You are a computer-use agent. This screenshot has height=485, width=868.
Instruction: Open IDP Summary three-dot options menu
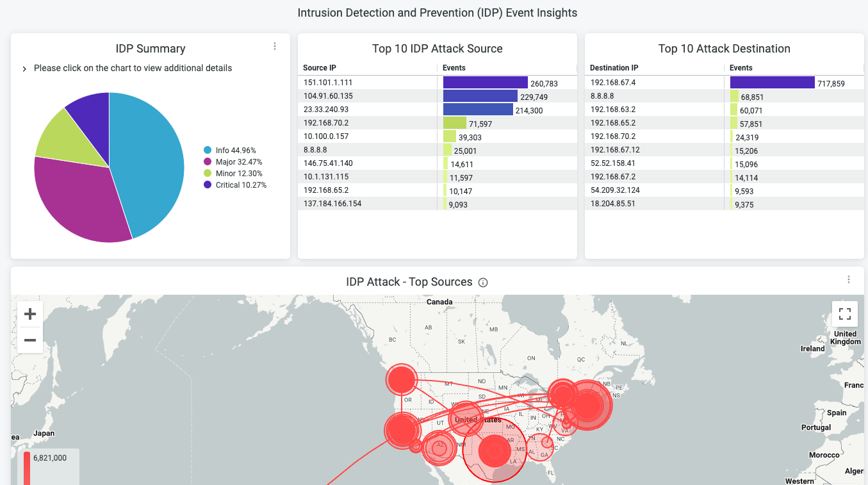(275, 46)
